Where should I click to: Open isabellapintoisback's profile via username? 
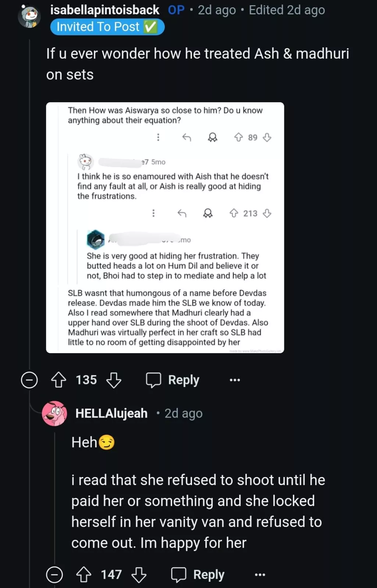pyautogui.click(x=105, y=10)
